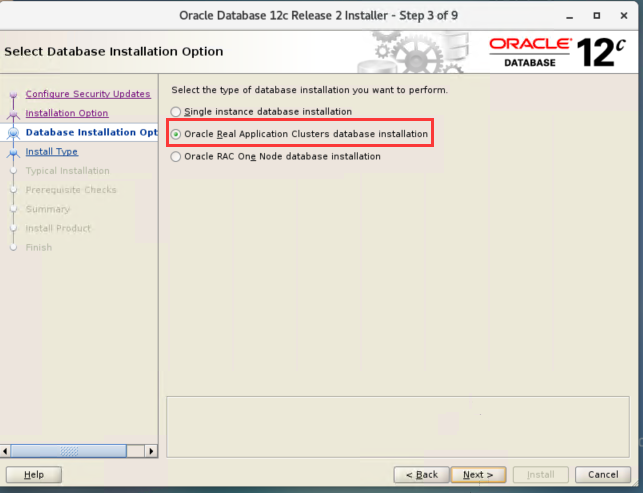Click the Database Installation Option step marker icon
Image resolution: width=643 pixels, height=493 pixels.
point(14,133)
